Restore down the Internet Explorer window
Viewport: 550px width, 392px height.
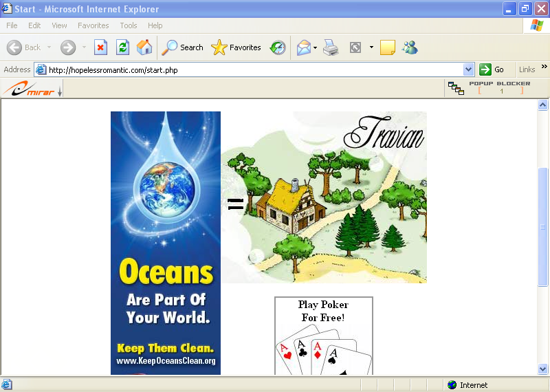click(525, 9)
